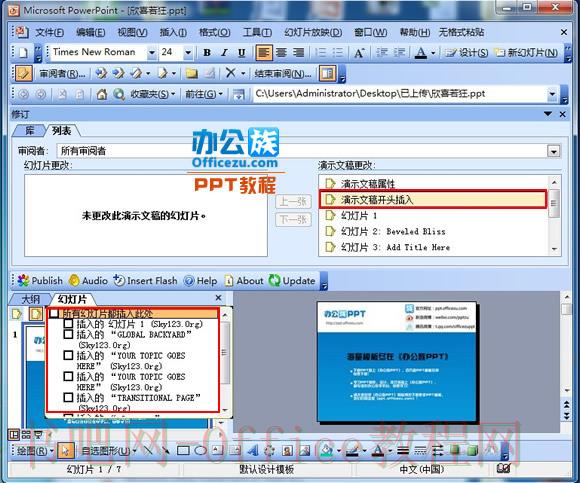
Task: Select the rectangle drawing tool
Action: point(183,450)
